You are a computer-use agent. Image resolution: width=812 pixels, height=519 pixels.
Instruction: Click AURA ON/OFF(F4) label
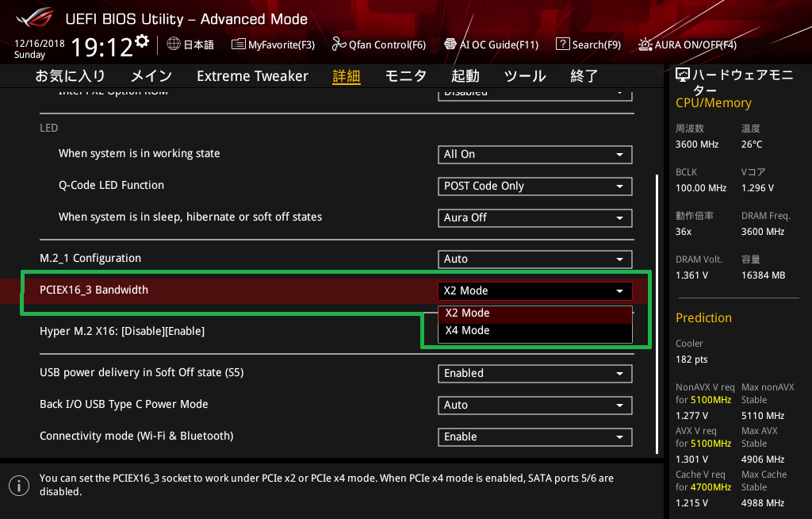tap(695, 44)
